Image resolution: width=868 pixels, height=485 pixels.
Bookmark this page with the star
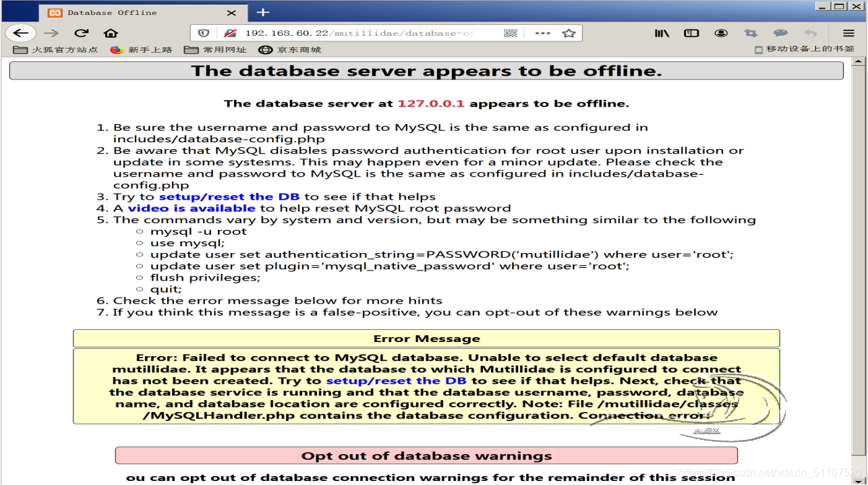[569, 33]
